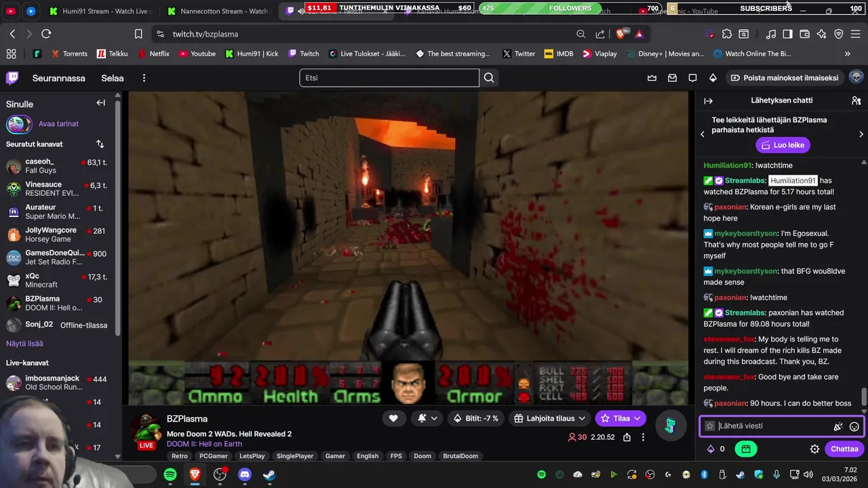Click the Twitch logo home icon
The image size is (868, 488).
(12, 78)
